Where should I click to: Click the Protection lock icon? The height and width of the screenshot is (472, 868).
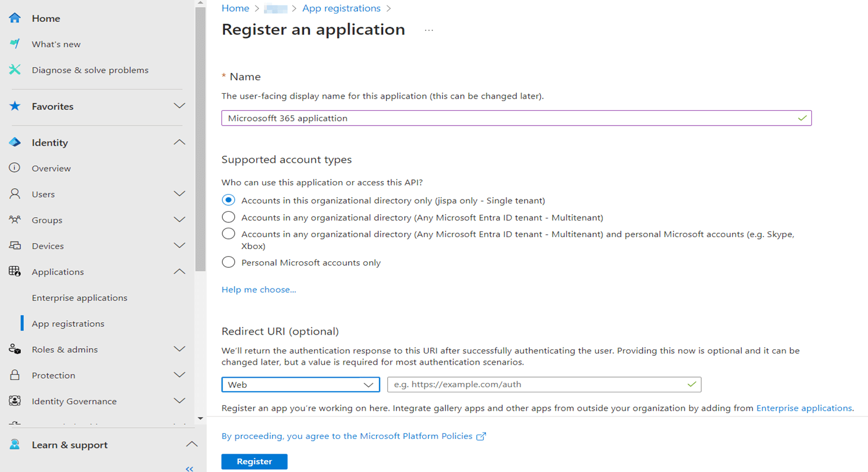pos(14,375)
